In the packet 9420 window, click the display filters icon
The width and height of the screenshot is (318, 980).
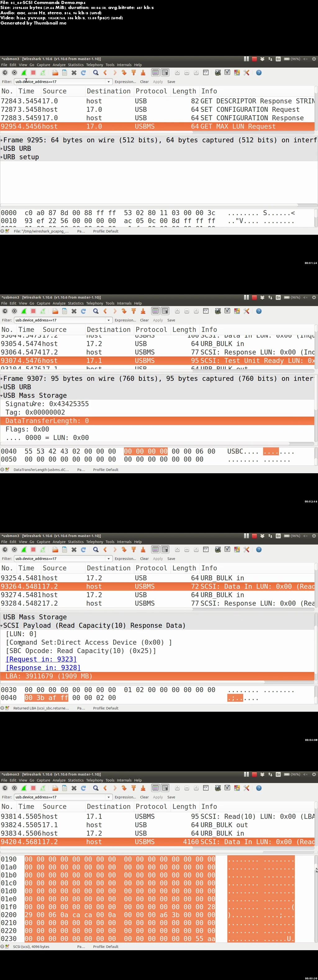tap(227, 788)
